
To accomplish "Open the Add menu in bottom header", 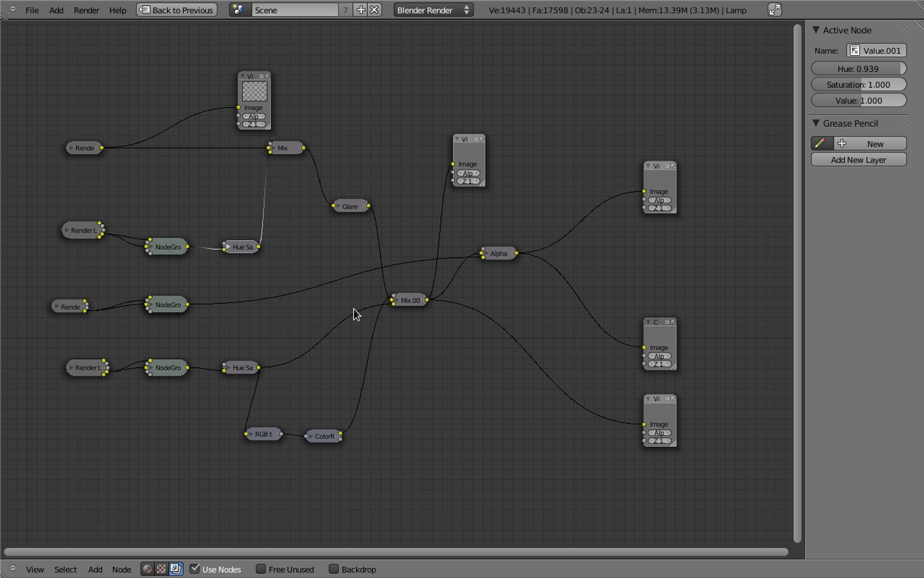I will tap(95, 569).
